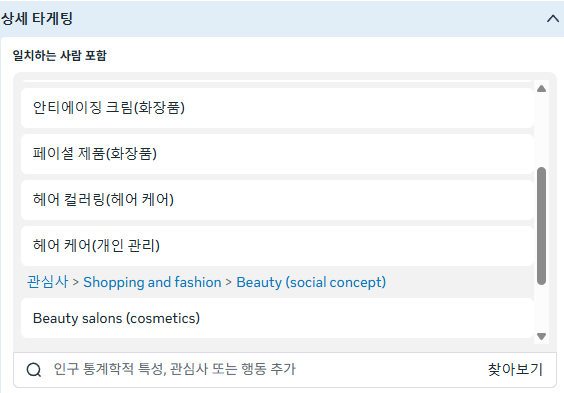Screen dimensions: 564x393
Task: Click the scrollbar up arrow in targeting list
Action: (541, 88)
